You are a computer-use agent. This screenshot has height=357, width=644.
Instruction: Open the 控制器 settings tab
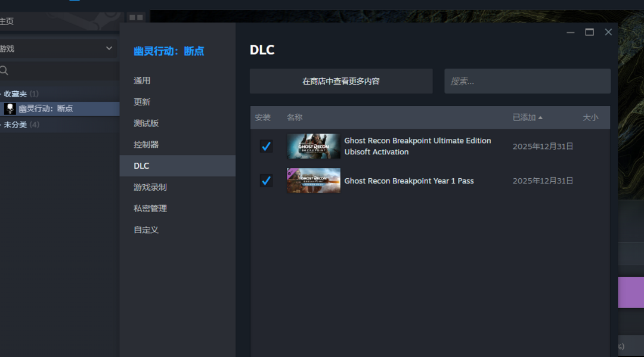[146, 145]
